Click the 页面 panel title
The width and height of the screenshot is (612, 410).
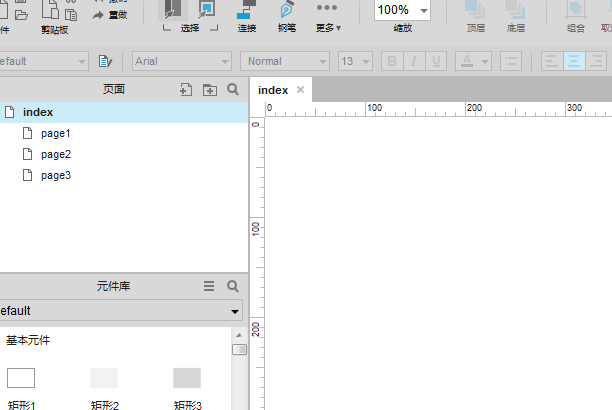(x=114, y=89)
